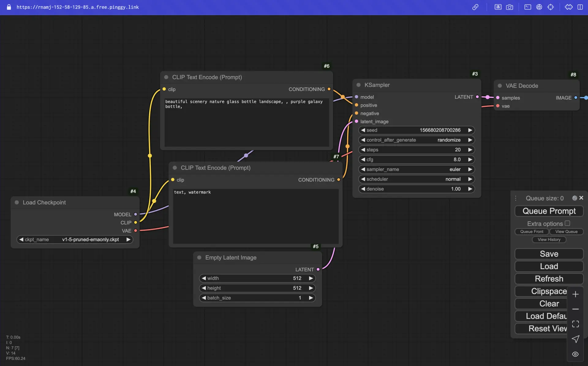This screenshot has height=366, width=588.
Task: Toggle the disabled state of Empty Latent Image node
Action: pos(199,258)
